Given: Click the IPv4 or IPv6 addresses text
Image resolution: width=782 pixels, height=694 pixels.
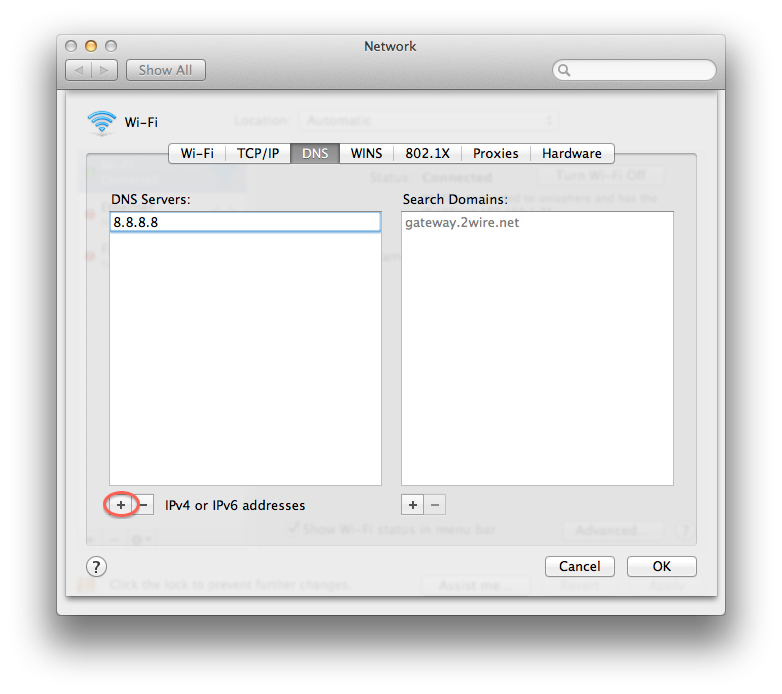Looking at the screenshot, I should point(235,506).
